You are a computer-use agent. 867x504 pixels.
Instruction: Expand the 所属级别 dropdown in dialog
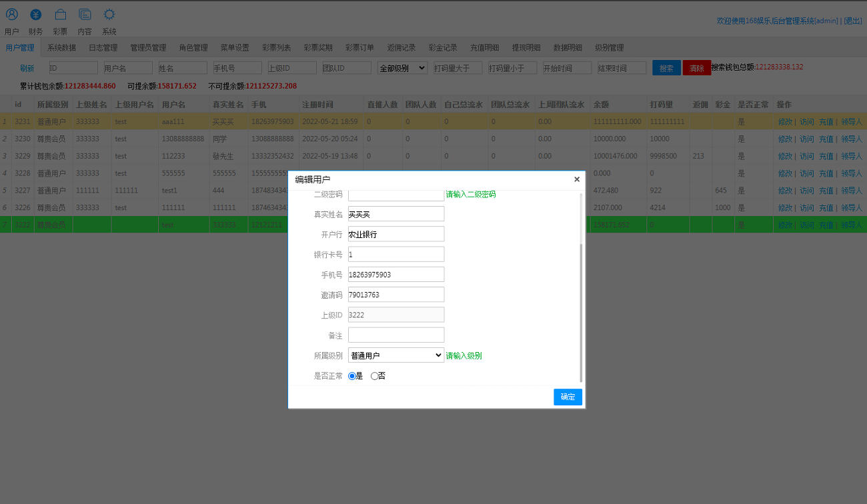point(396,355)
